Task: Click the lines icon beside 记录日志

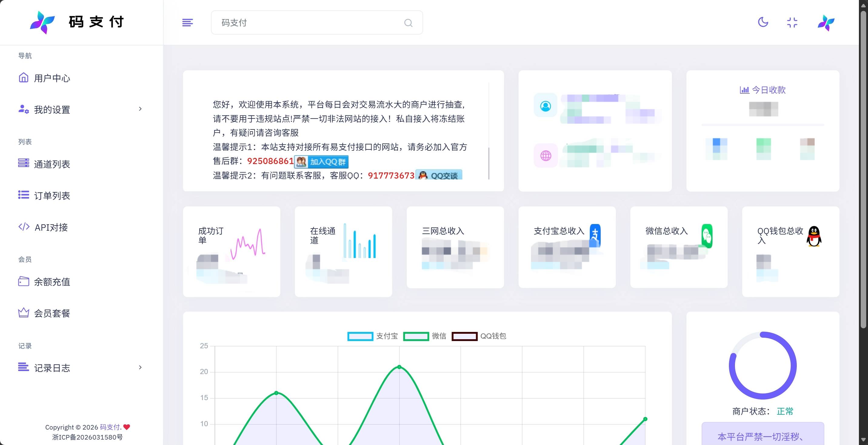Action: point(24,367)
